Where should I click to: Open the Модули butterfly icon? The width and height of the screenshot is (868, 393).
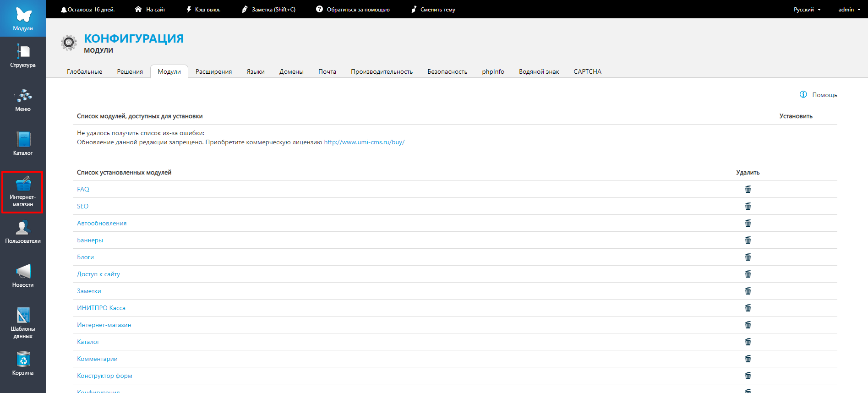click(x=23, y=18)
